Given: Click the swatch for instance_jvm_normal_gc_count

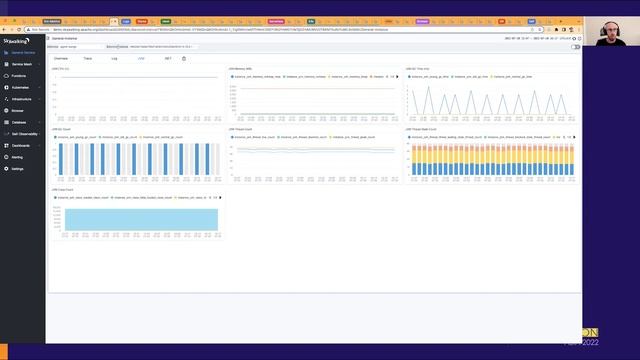Looking at the screenshot, I should 141,137.
